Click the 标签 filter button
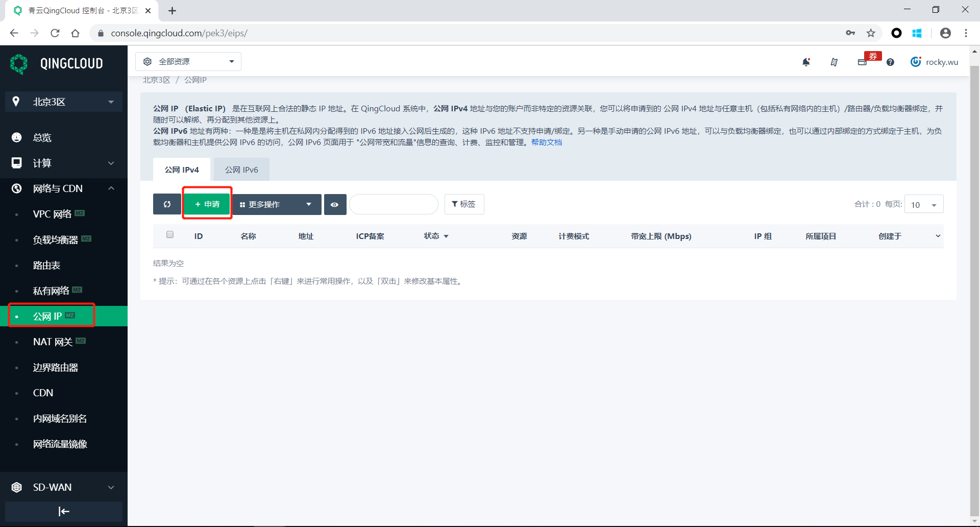 click(464, 204)
